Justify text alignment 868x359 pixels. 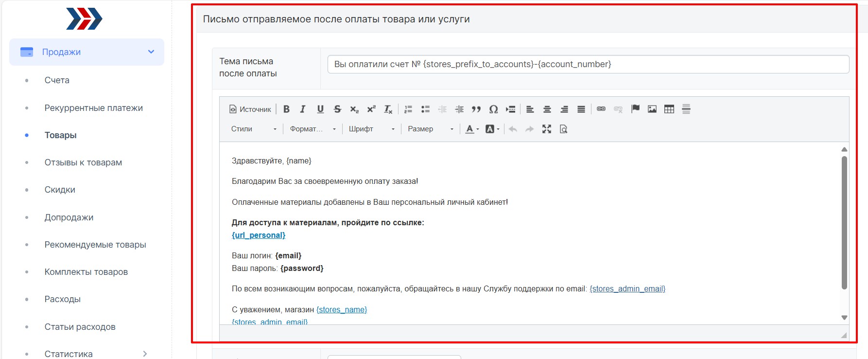[581, 109]
